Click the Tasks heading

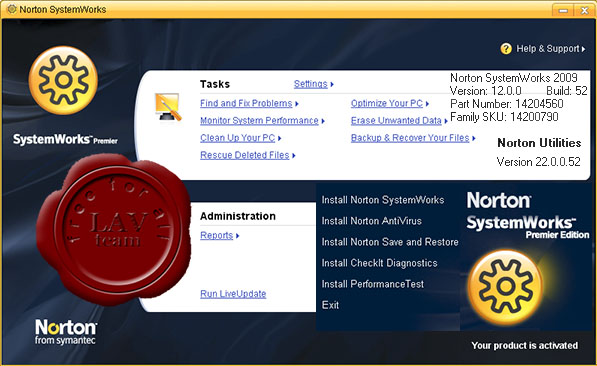(x=215, y=84)
